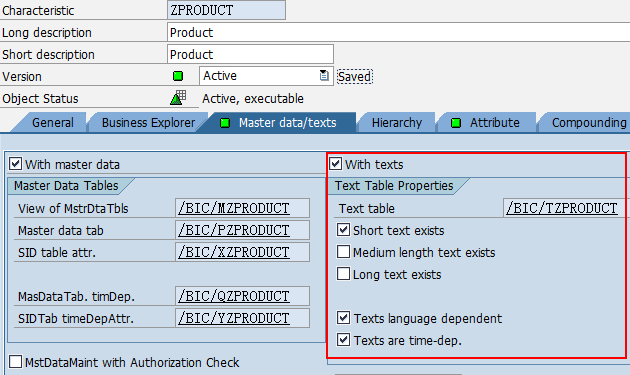Click green icon on Master data/texts tab
This screenshot has height=375, width=630.
(x=225, y=123)
